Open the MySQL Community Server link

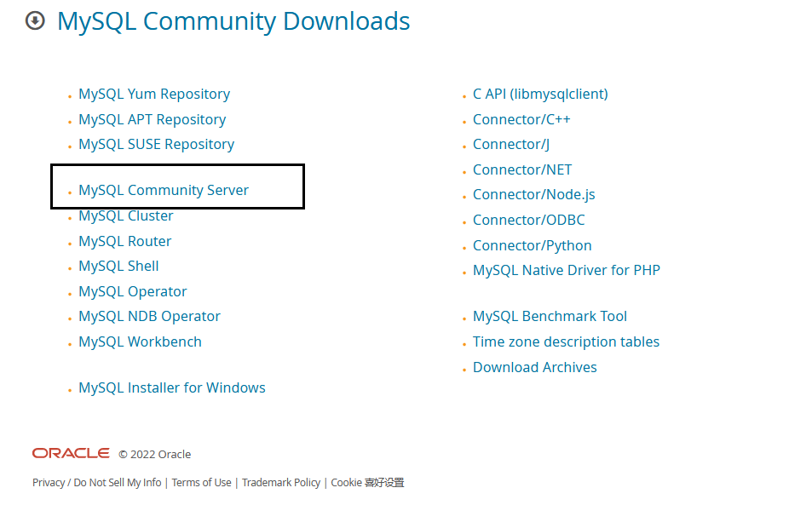coord(164,191)
